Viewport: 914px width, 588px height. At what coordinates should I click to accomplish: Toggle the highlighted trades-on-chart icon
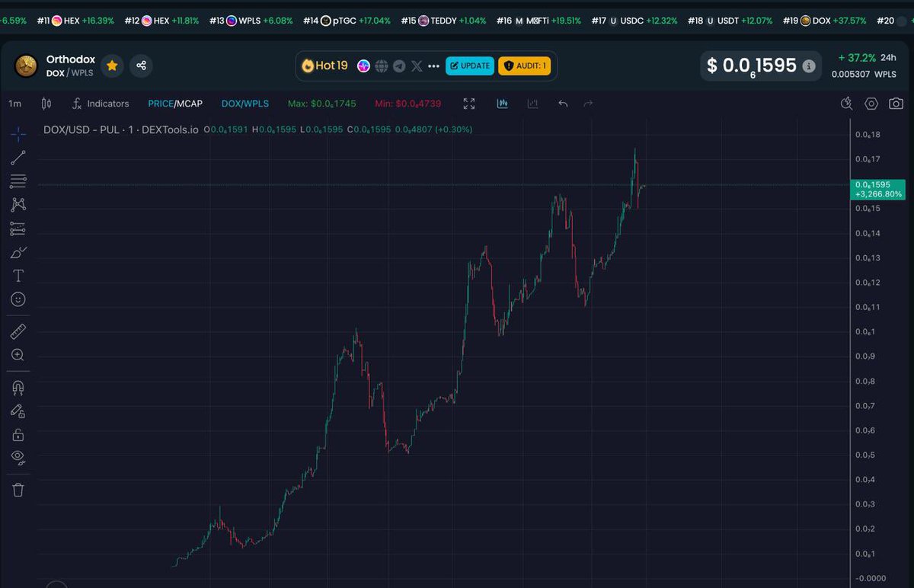[x=503, y=104]
